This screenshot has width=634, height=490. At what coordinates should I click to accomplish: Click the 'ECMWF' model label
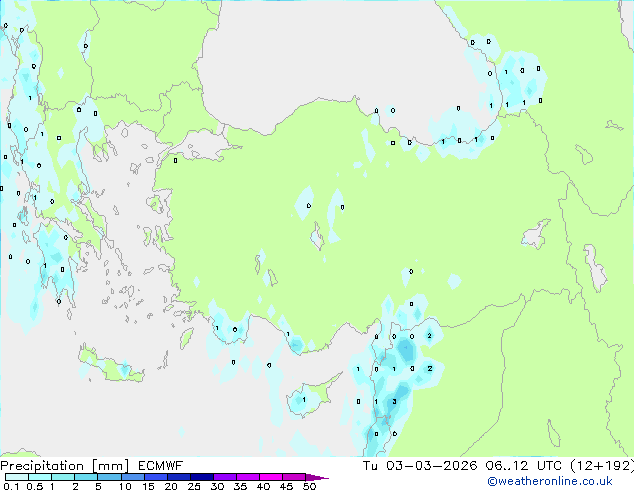(161, 466)
